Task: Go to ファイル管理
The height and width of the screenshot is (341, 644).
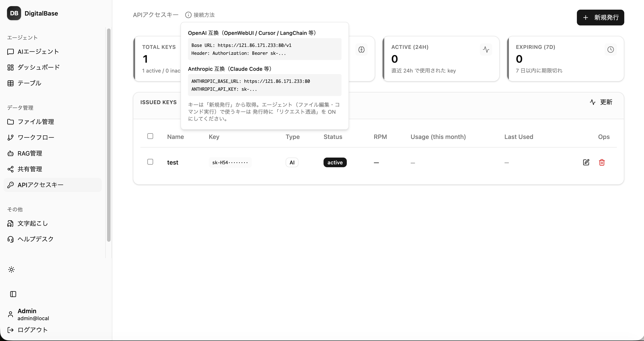Action: [x=52, y=122]
